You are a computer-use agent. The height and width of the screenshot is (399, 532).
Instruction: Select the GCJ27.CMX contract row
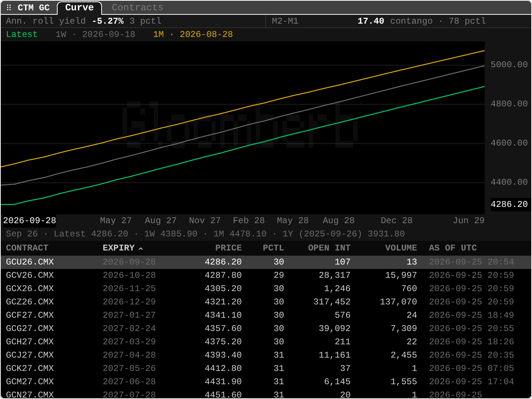266,355
